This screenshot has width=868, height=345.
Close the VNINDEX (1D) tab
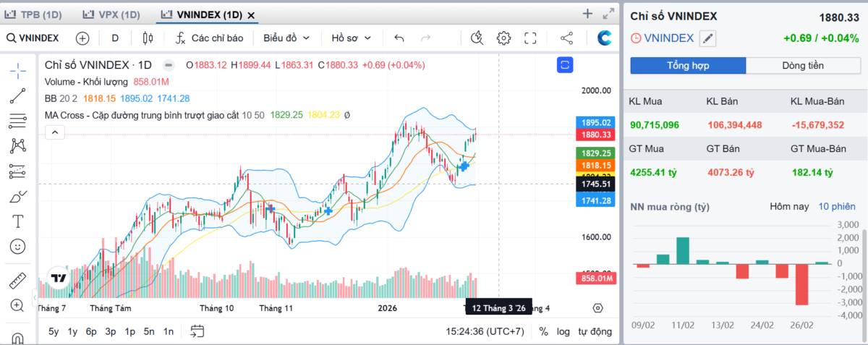tap(251, 14)
